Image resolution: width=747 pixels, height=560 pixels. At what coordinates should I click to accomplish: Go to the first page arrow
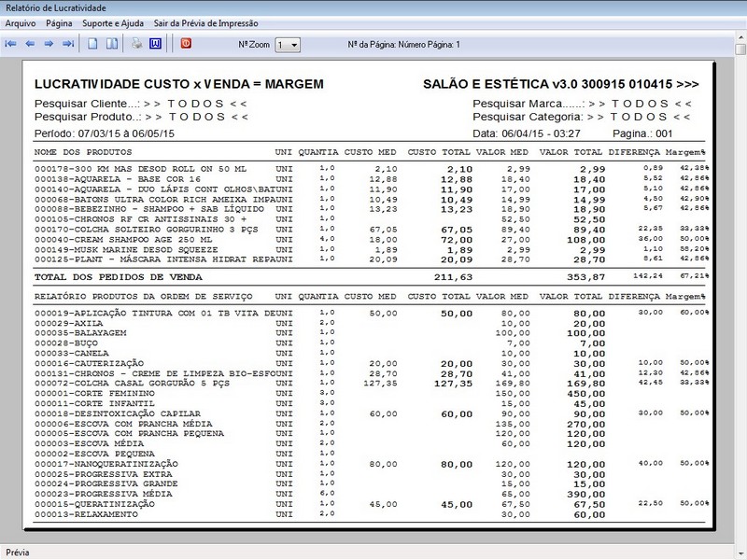pyautogui.click(x=11, y=44)
